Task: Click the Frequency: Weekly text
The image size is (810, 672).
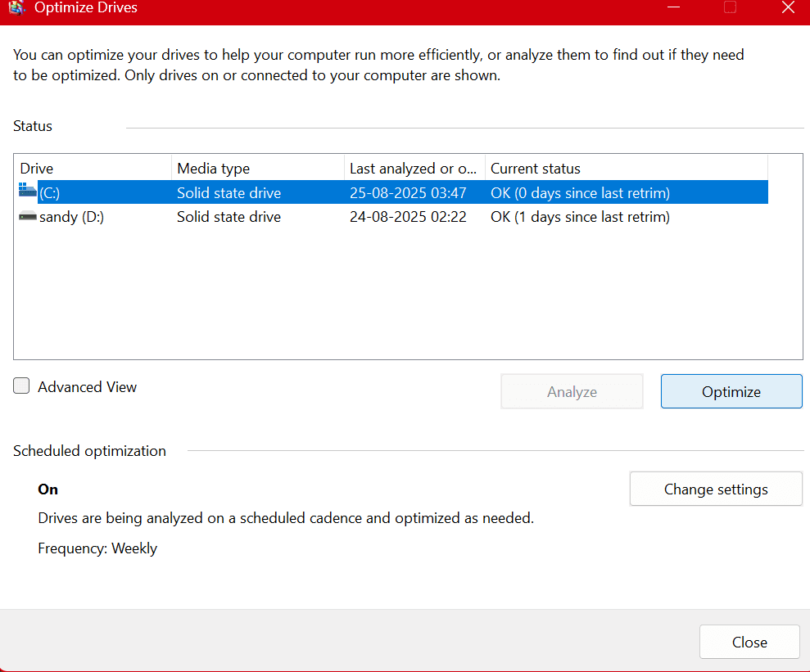Action: click(x=97, y=548)
